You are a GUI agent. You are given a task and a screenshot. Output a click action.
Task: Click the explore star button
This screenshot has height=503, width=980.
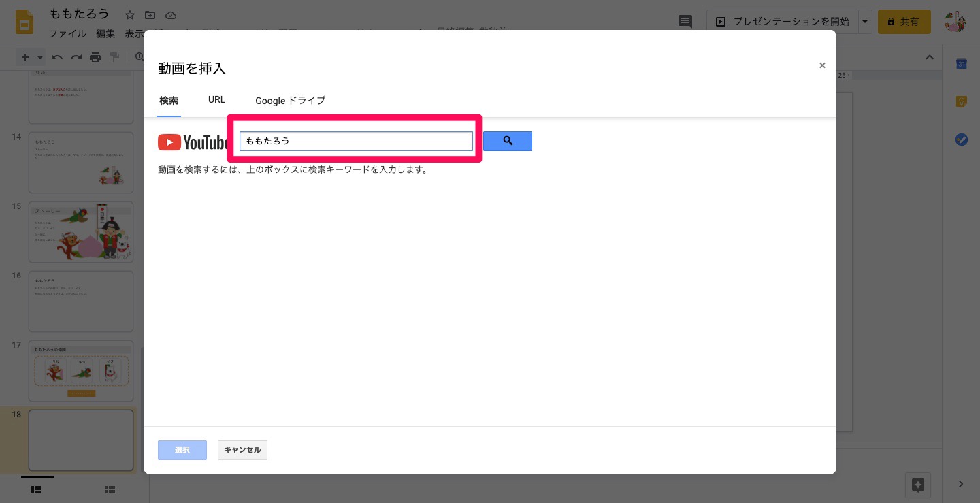[918, 485]
